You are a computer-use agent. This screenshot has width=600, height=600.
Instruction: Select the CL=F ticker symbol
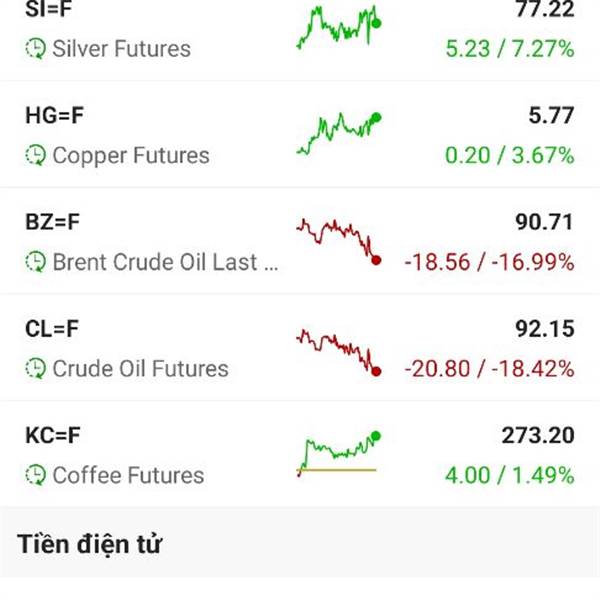53,329
